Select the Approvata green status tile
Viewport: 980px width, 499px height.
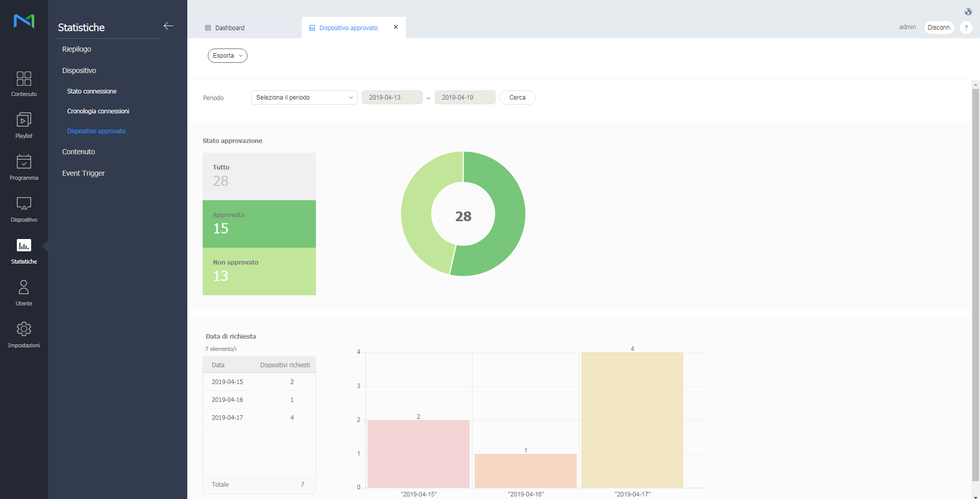click(259, 224)
